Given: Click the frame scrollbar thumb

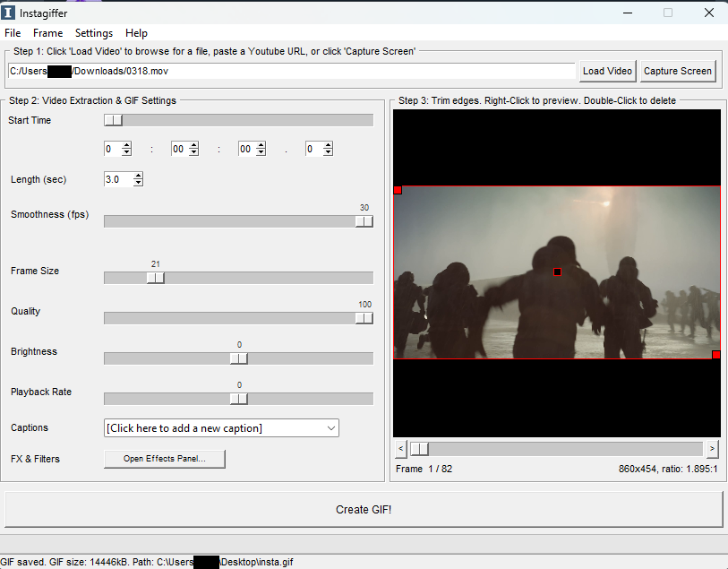Looking at the screenshot, I should (x=419, y=449).
